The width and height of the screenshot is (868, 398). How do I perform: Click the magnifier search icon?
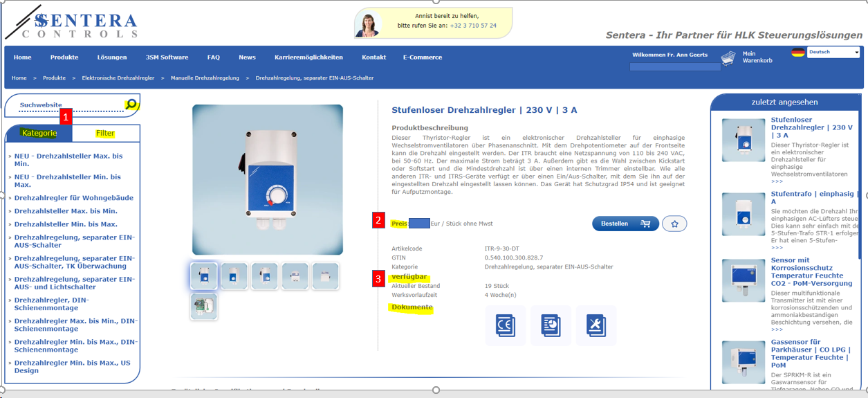131,105
